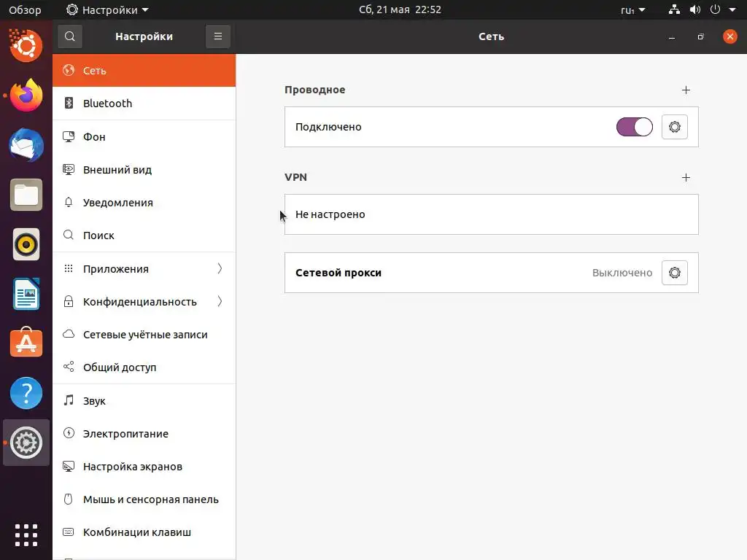Screen dimensions: 747x560
Task: Open the Настройки app menu in top bar
Action: (107, 9)
